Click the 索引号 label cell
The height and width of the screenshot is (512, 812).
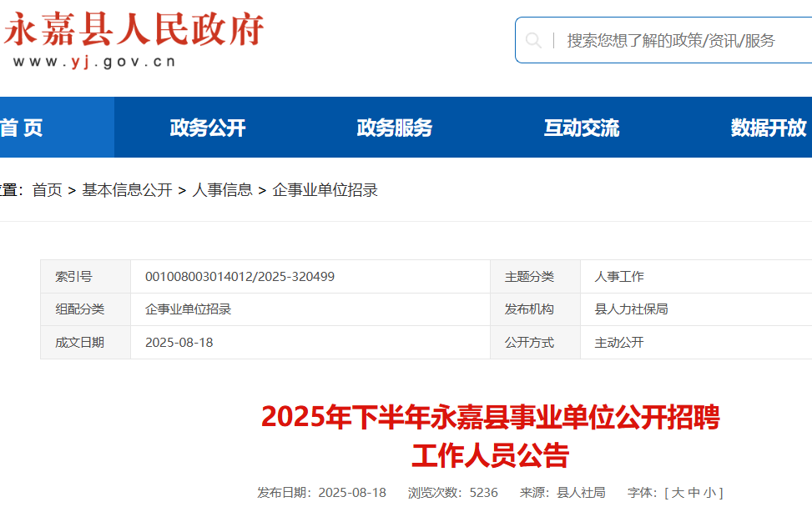[85, 277]
